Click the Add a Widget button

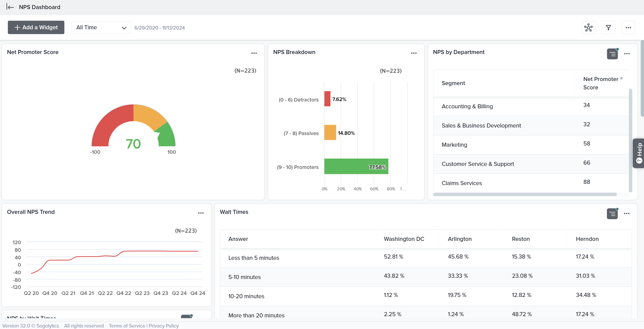tap(36, 27)
